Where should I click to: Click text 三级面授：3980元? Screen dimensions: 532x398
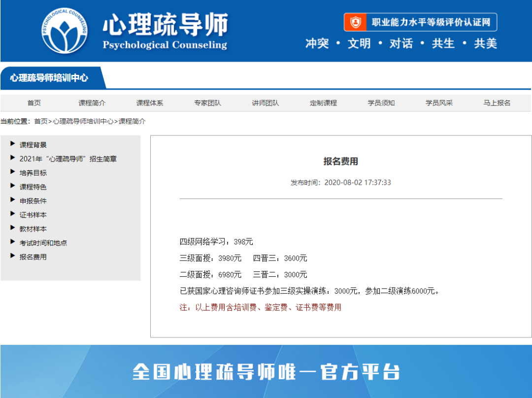(210, 258)
